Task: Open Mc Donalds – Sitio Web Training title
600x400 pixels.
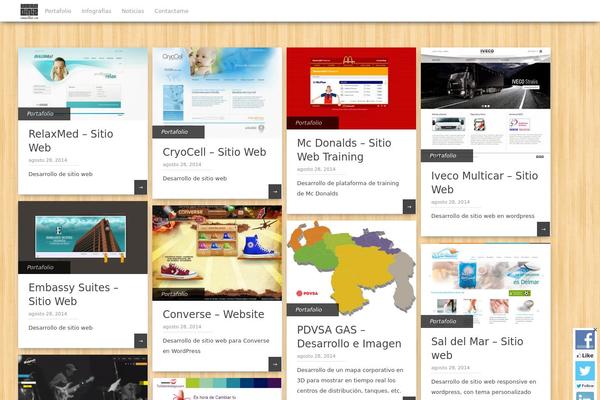Action: (x=344, y=150)
